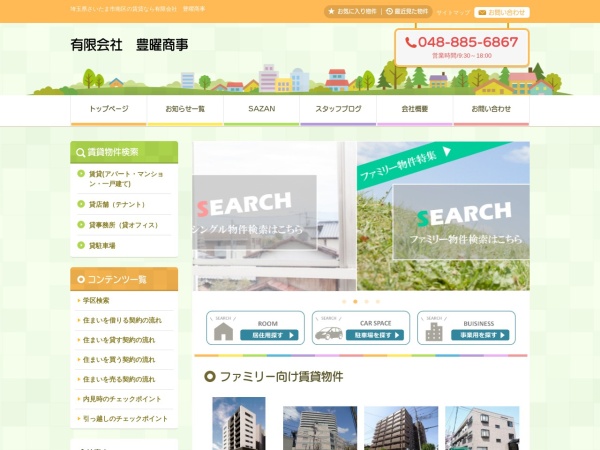Image resolution: width=600 pixels, height=450 pixels.
Task: Click the 事業用を探す button
Action: pyautogui.click(x=480, y=335)
